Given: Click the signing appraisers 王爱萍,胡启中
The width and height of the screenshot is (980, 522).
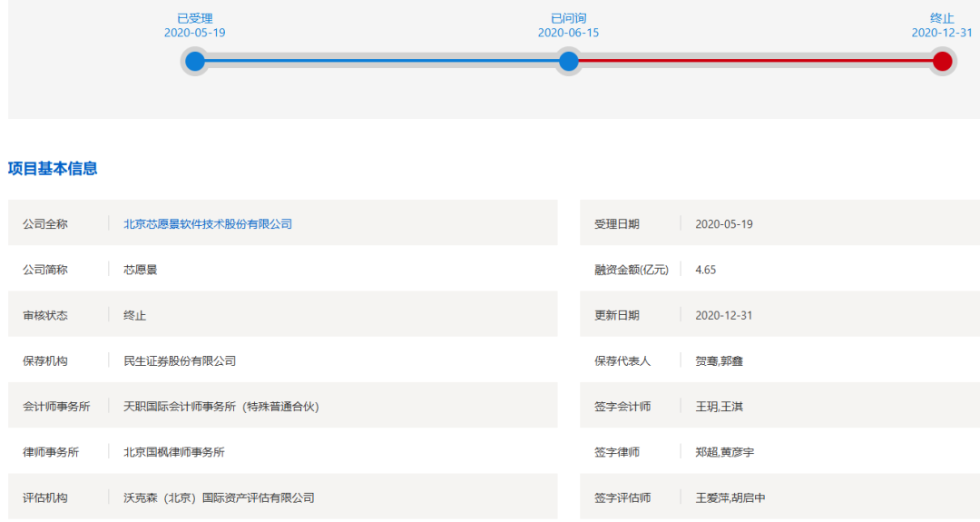Looking at the screenshot, I should [730, 497].
